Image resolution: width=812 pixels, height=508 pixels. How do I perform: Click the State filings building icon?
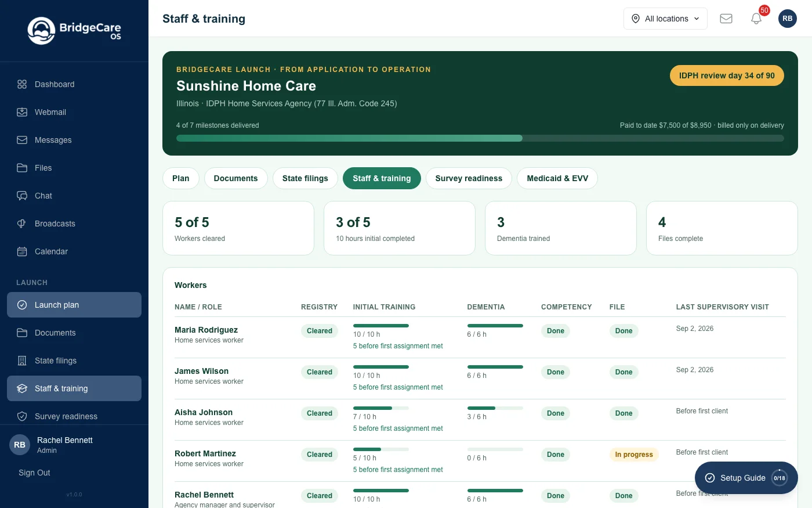[22, 361]
